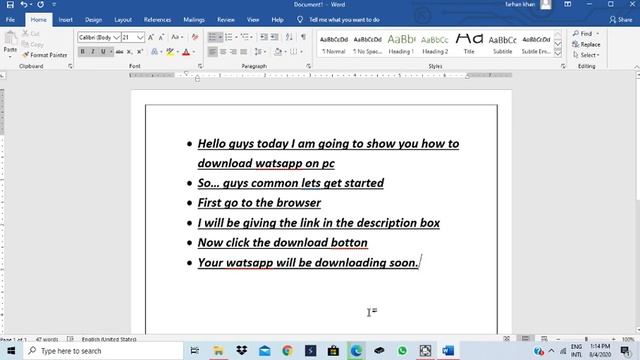The height and width of the screenshot is (360, 640).
Task: Increase font size with Grow Font icon
Action: (151, 37)
